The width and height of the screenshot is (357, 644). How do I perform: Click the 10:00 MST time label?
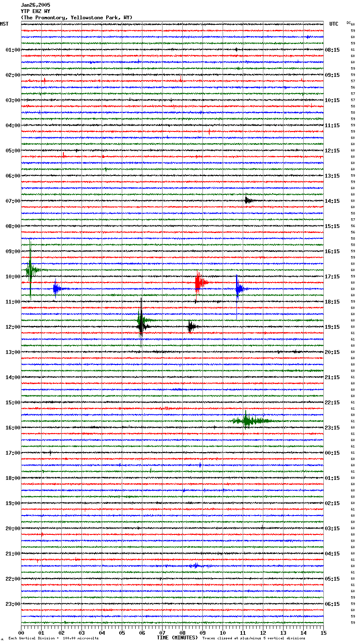click(13, 277)
